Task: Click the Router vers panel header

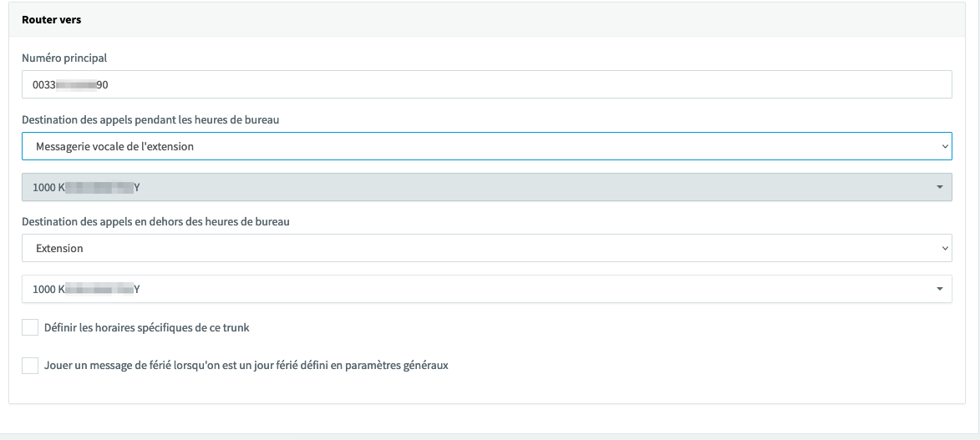Action: (x=52, y=19)
